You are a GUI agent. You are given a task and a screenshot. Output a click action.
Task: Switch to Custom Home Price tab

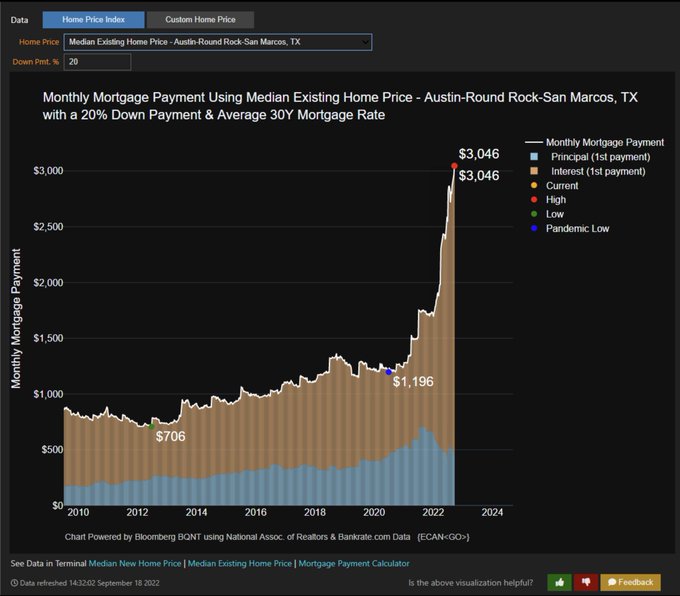click(x=200, y=20)
